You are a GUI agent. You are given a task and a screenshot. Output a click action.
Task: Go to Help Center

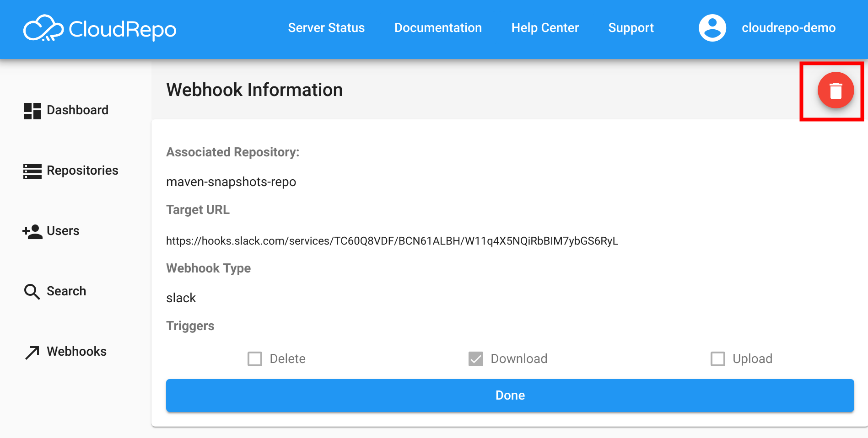pos(545,28)
